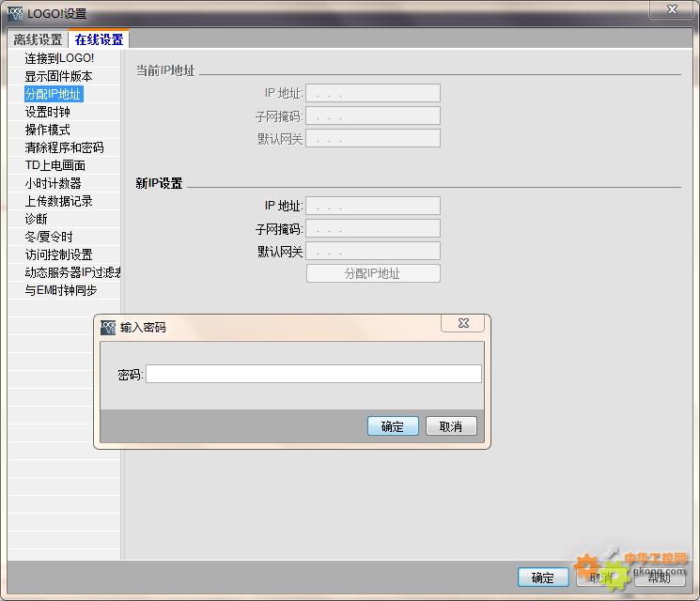This screenshot has width=700, height=601.
Task: Open the 连接到LOGO! menu entry
Action: 59,58
